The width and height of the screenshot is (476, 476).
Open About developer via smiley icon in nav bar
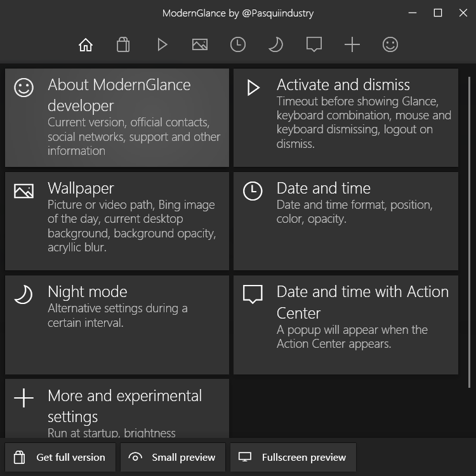click(390, 45)
